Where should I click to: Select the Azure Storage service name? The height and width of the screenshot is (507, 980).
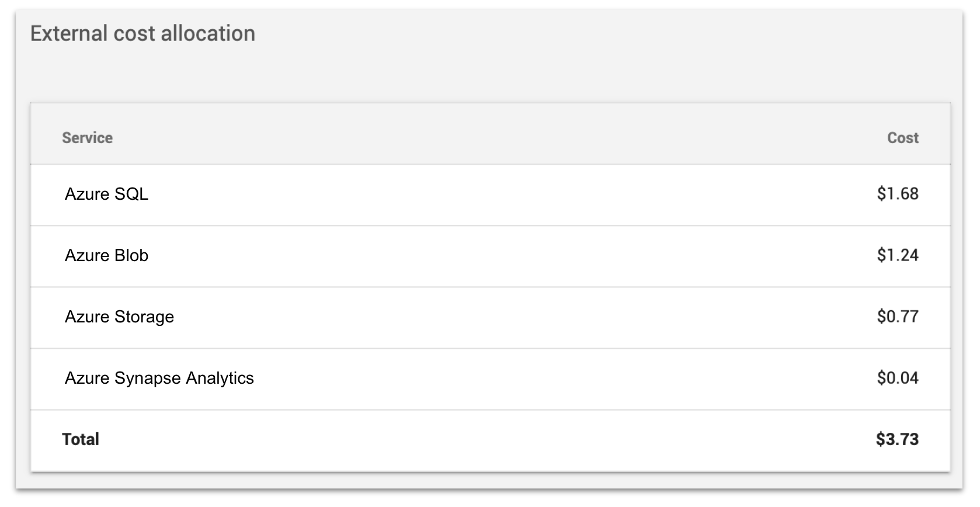[x=119, y=317]
